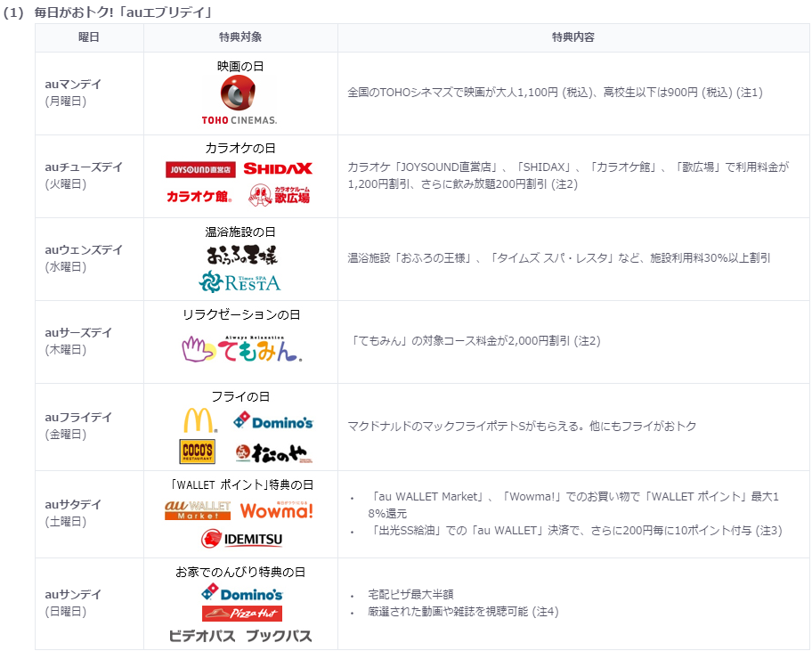This screenshot has width=812, height=651.
Task: Click the ブックパス logo text
Action: click(279, 636)
